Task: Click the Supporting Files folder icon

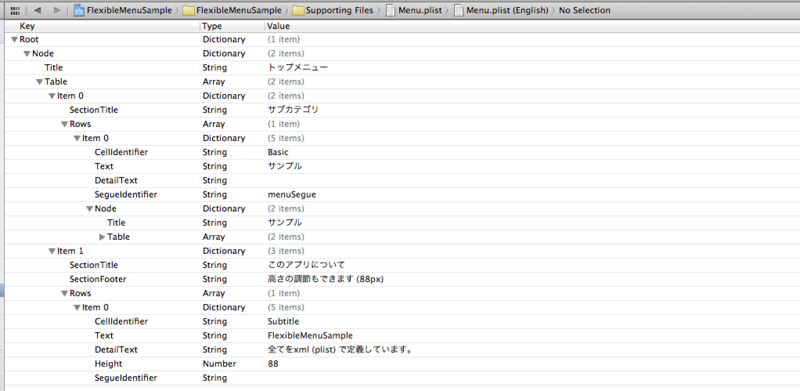Action: click(297, 10)
